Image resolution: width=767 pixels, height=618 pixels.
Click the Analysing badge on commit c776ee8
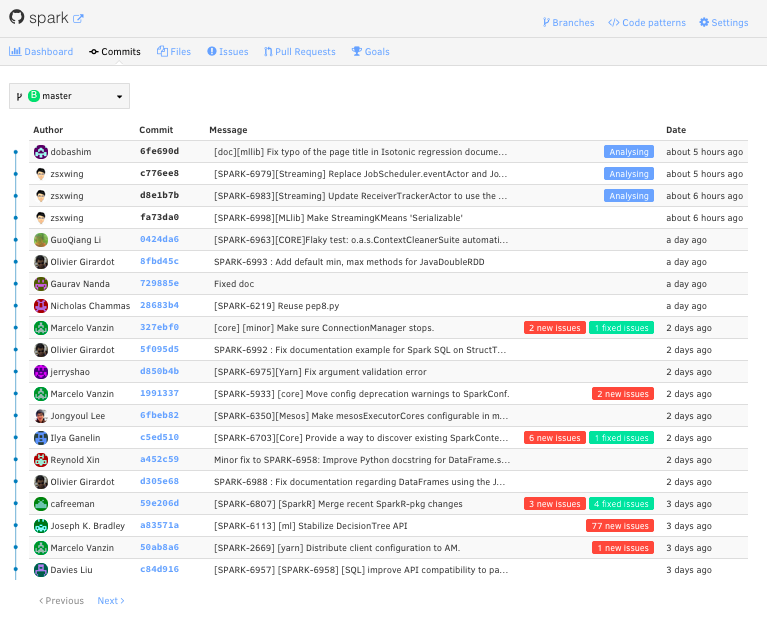[629, 174]
